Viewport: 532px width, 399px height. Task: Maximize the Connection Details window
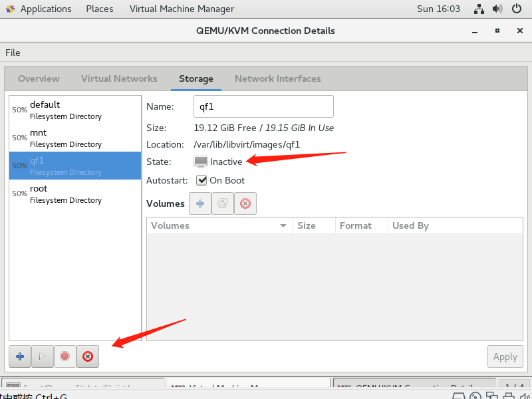click(x=497, y=31)
